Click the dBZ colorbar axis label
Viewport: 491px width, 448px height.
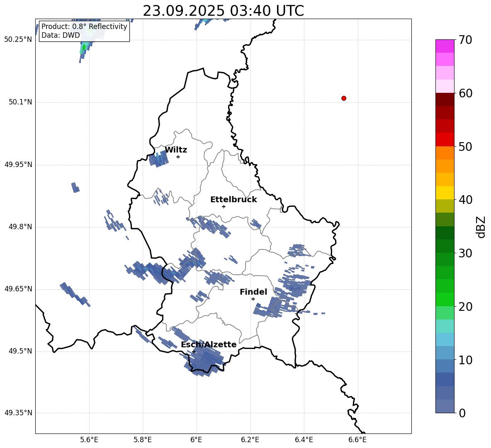point(481,227)
